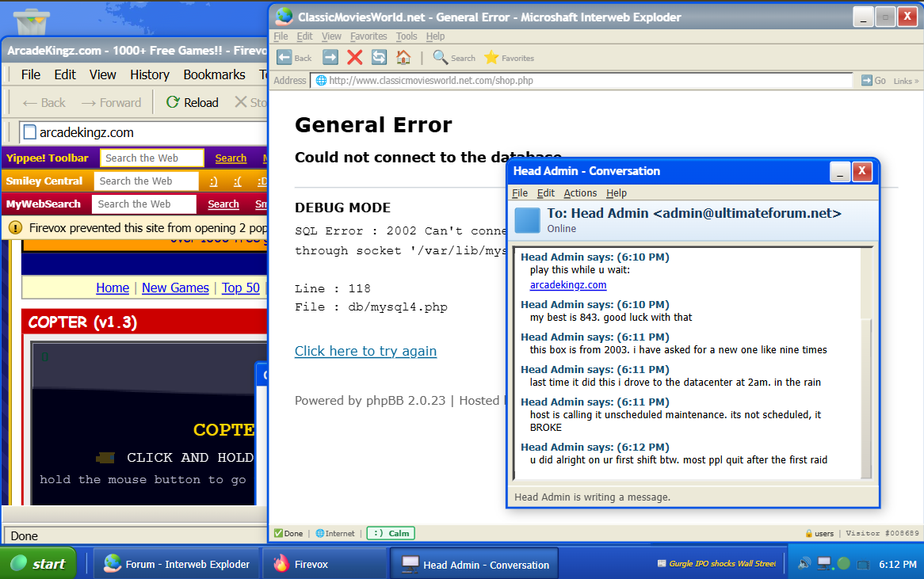The height and width of the screenshot is (579, 924).
Task: Toggle the Calm mood indicator
Action: click(x=391, y=533)
